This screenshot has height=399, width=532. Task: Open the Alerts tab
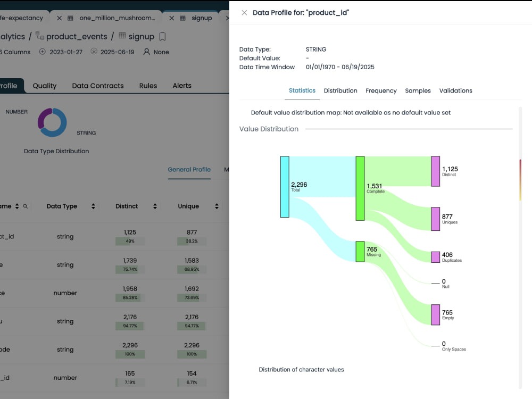182,86
